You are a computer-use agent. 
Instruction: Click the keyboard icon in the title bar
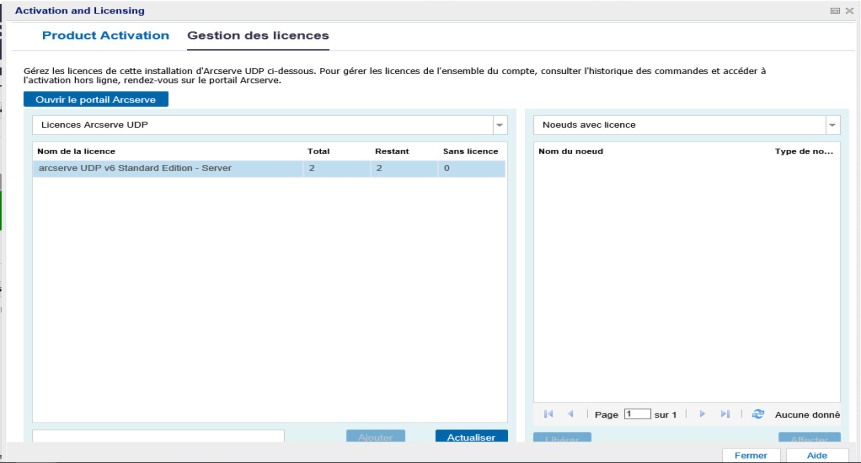(835, 10)
